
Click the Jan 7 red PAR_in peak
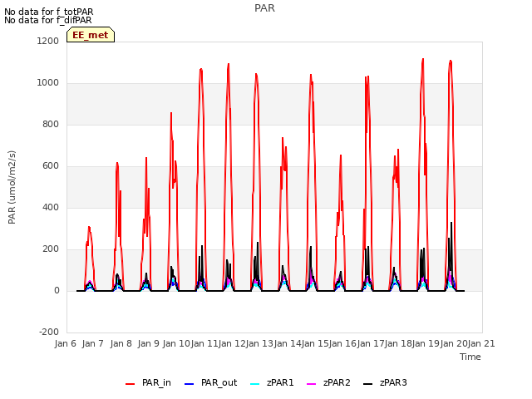[x=89, y=227]
